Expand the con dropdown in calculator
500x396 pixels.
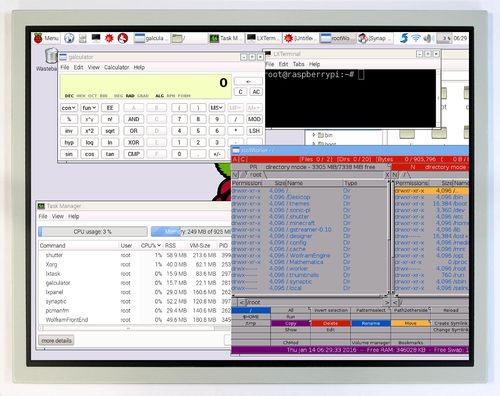point(69,108)
